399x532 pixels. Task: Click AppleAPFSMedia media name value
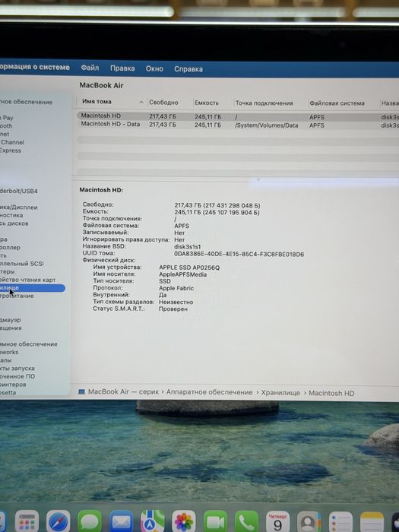pos(183,274)
